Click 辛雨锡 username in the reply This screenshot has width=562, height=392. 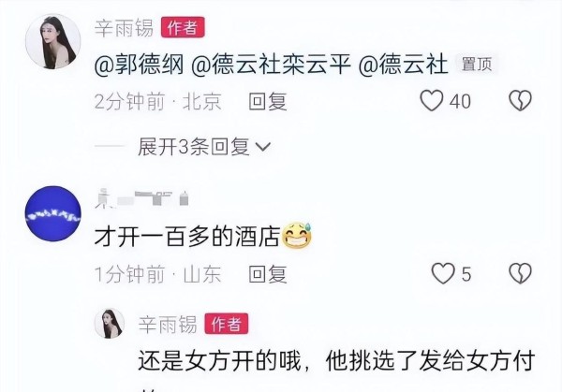(x=168, y=324)
